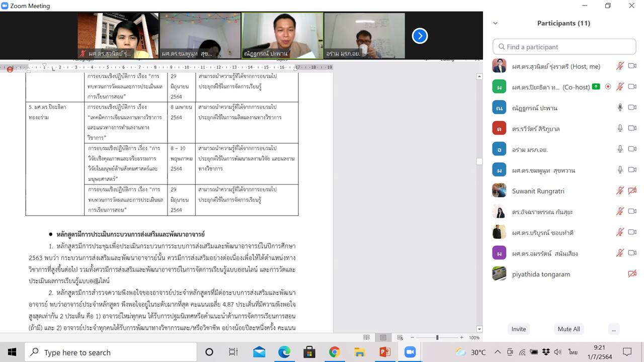Click the Windows Start button
Viewport: 644px width, 362px height.
(12, 352)
